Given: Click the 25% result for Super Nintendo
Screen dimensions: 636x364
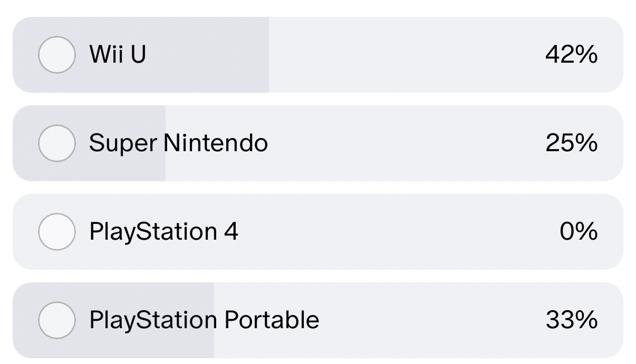Looking at the screenshot, I should pyautogui.click(x=571, y=143).
